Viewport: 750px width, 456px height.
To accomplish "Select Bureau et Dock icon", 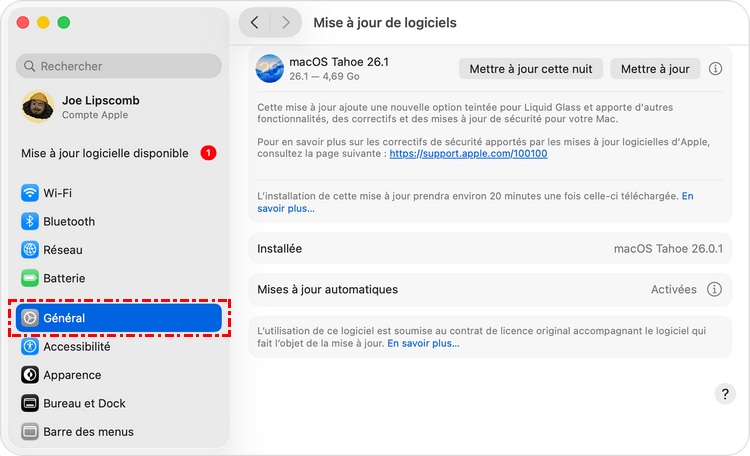I will (x=30, y=404).
